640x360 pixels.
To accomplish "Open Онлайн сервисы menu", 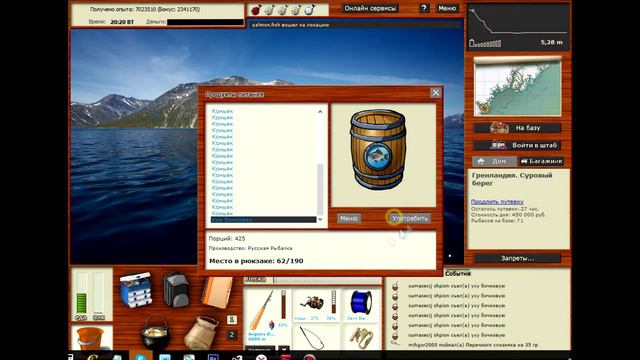I will [x=370, y=8].
